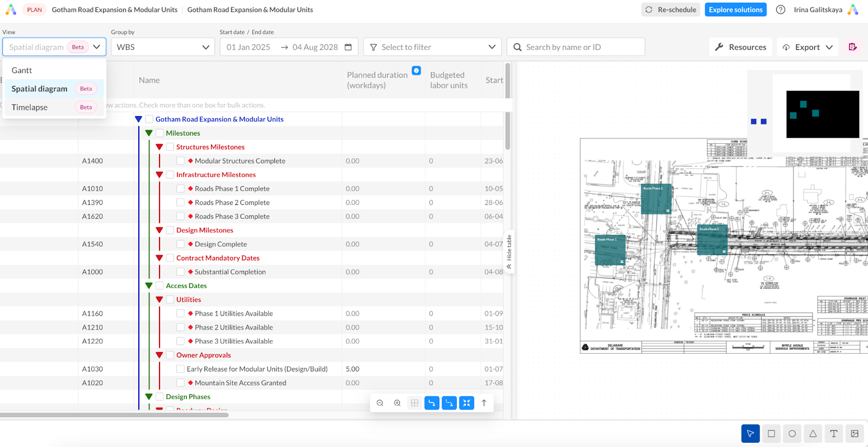
Task: Click the Hide table collapse arrow
Action: [x=509, y=266]
